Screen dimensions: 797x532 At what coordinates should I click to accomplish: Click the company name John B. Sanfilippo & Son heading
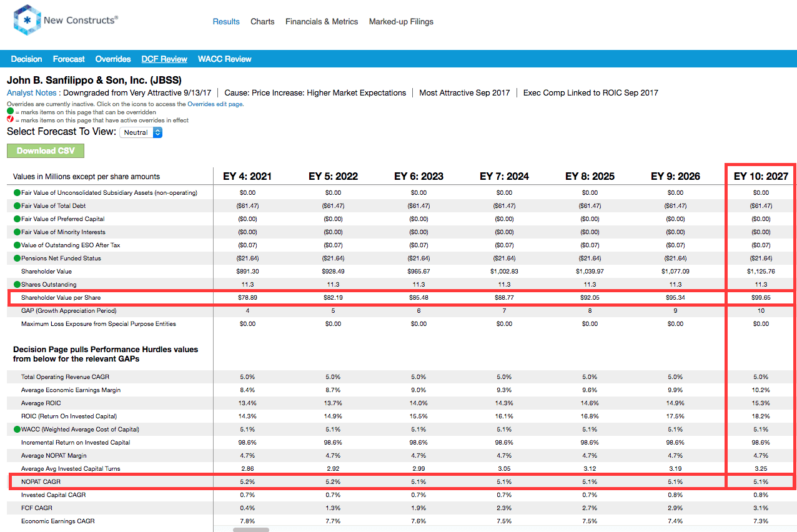click(x=94, y=80)
